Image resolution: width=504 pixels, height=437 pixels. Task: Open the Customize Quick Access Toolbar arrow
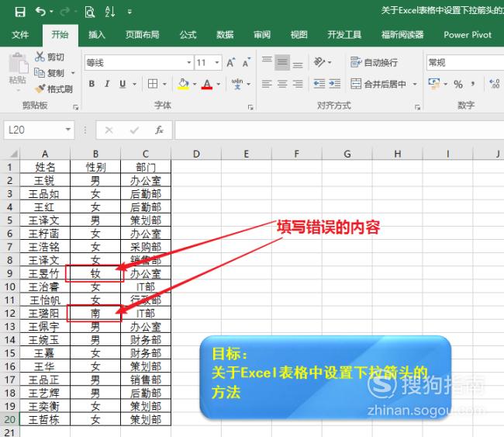click(x=129, y=12)
